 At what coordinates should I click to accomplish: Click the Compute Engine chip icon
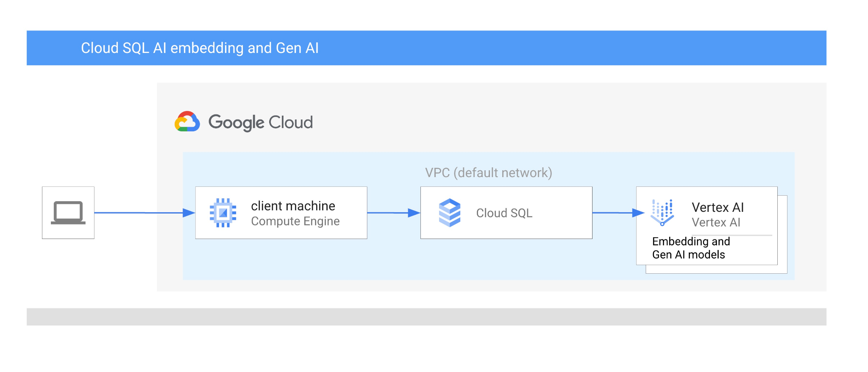click(x=223, y=213)
